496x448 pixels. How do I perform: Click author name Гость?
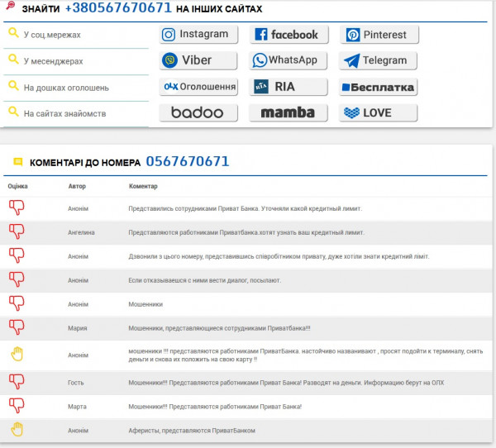pos(76,383)
